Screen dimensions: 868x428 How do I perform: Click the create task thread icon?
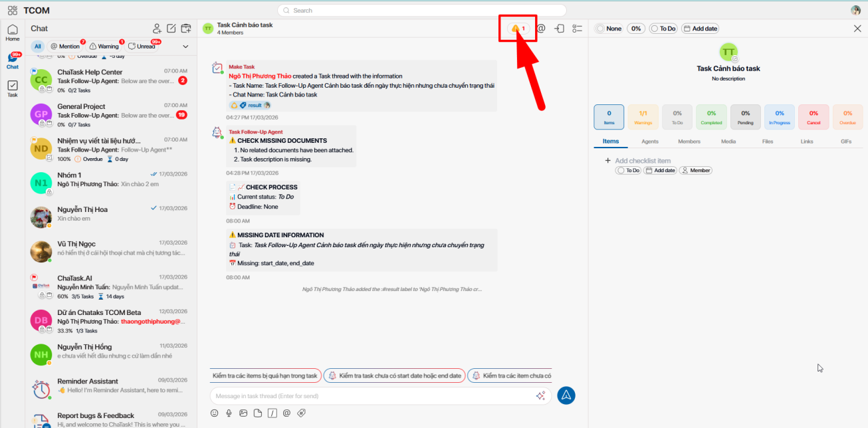pos(186,29)
